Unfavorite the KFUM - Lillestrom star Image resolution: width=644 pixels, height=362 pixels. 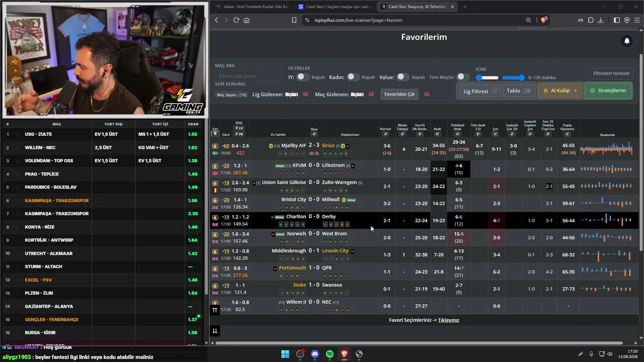tap(215, 166)
